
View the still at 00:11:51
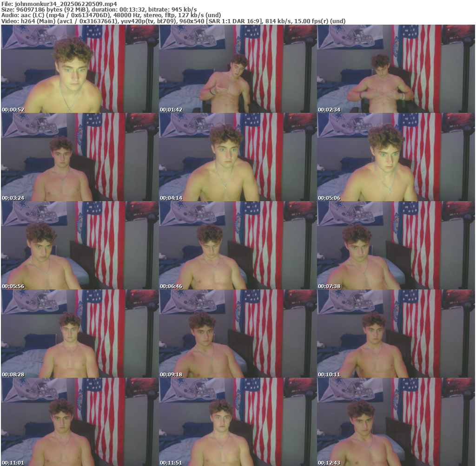pos(238,422)
